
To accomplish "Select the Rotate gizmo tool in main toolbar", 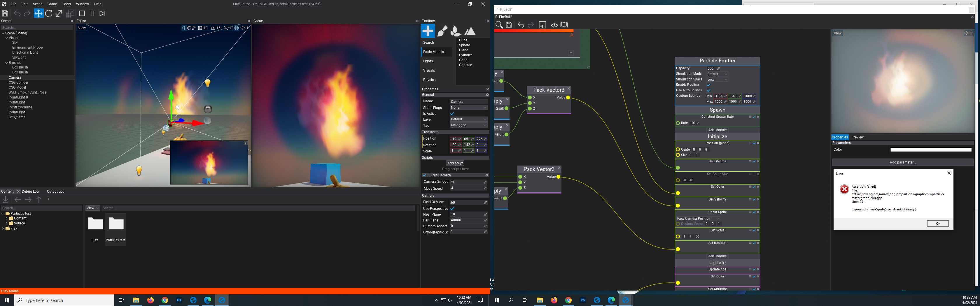I will [x=49, y=14].
